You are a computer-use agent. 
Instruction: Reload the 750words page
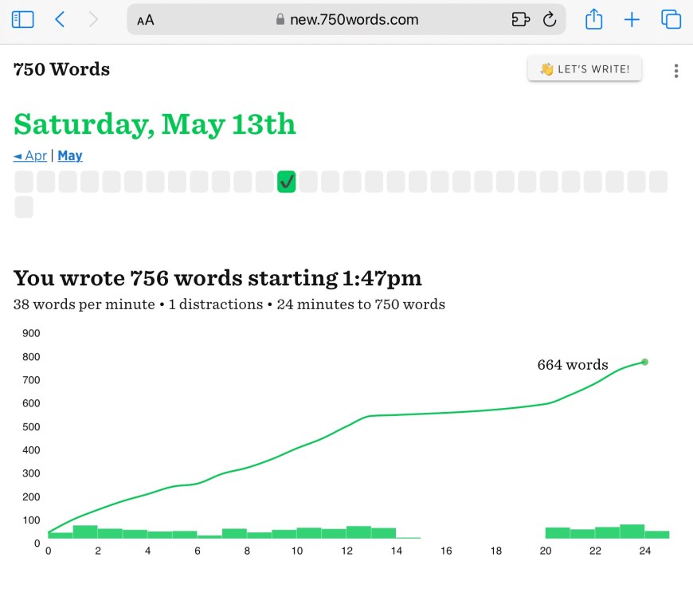[x=549, y=20]
